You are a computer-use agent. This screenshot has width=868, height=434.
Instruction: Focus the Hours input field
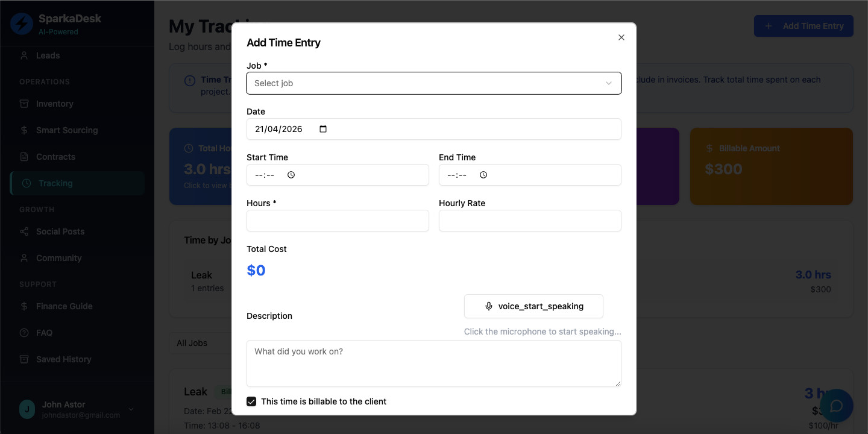click(x=338, y=221)
